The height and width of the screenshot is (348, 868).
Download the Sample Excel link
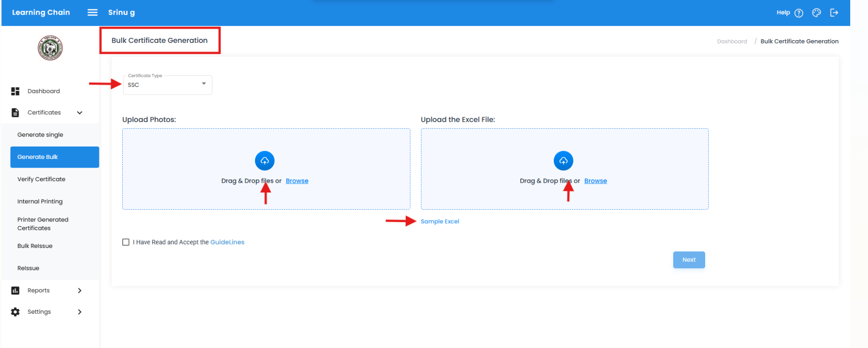coord(440,221)
